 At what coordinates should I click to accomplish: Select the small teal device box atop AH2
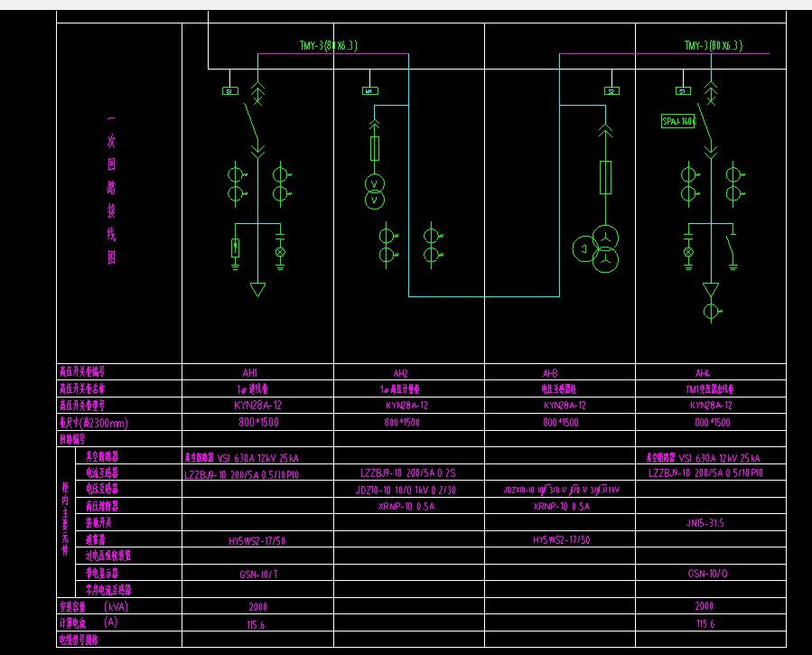coord(369,91)
